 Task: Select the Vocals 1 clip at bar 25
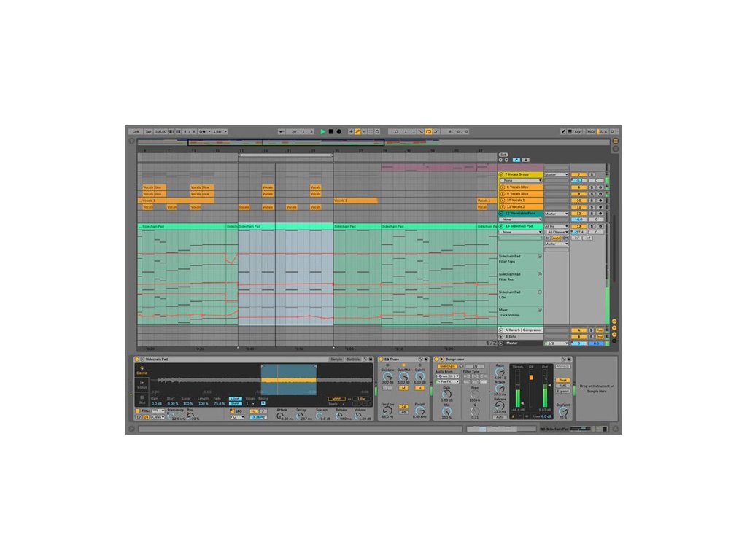click(x=356, y=201)
